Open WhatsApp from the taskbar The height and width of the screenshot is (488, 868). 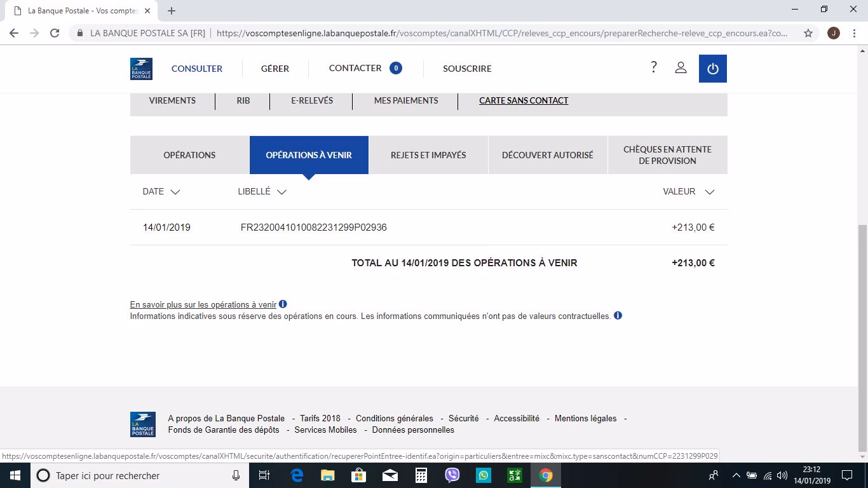(483, 475)
